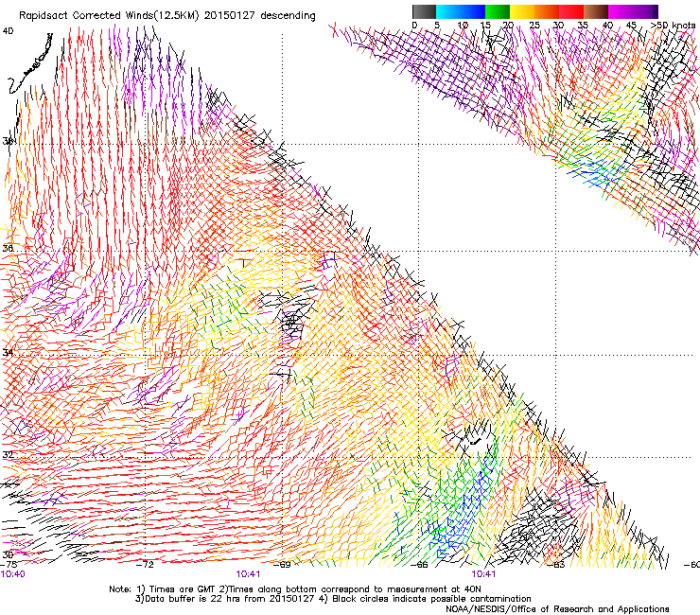
Task: Click the longitude label '-69'
Action: click(282, 565)
